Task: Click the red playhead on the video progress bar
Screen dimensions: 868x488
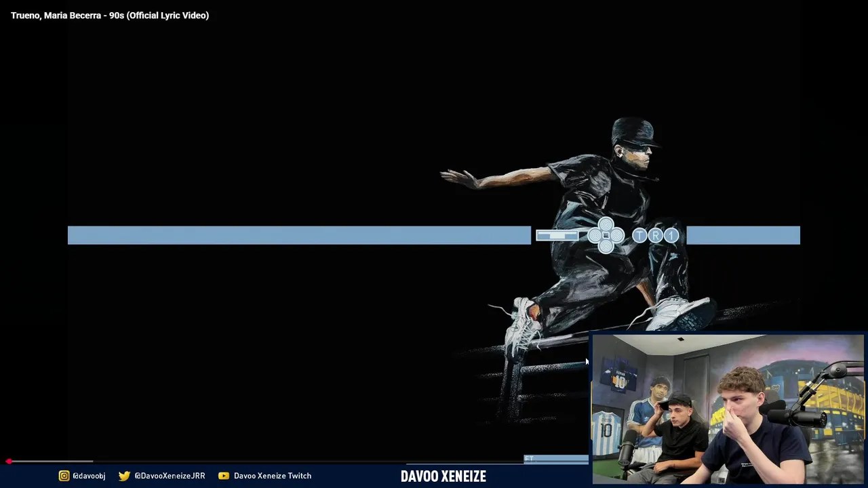Action: pos(9,461)
